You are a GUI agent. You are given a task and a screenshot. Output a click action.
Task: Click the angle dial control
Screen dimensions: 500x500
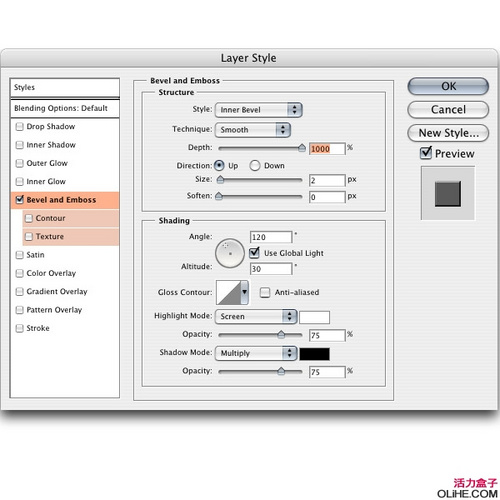point(230,253)
